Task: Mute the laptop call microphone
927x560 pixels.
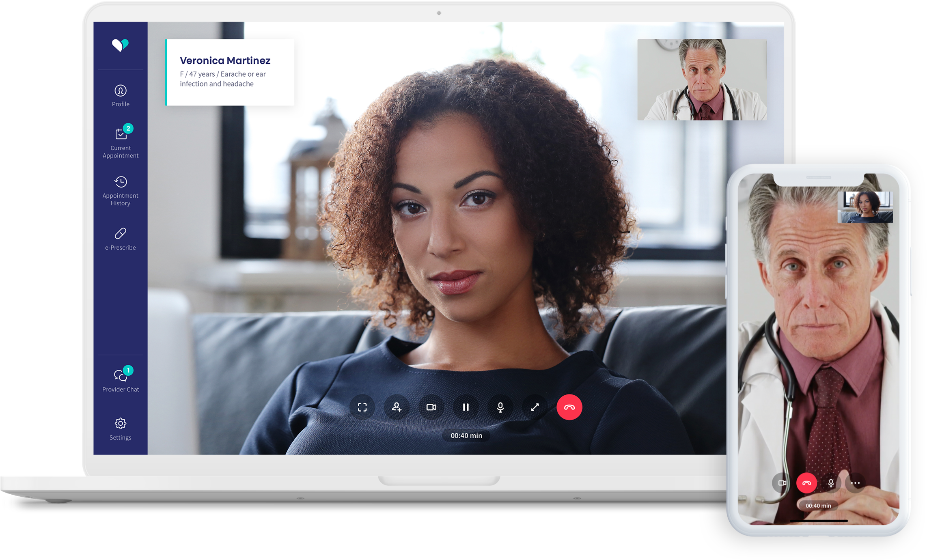Action: [500, 407]
